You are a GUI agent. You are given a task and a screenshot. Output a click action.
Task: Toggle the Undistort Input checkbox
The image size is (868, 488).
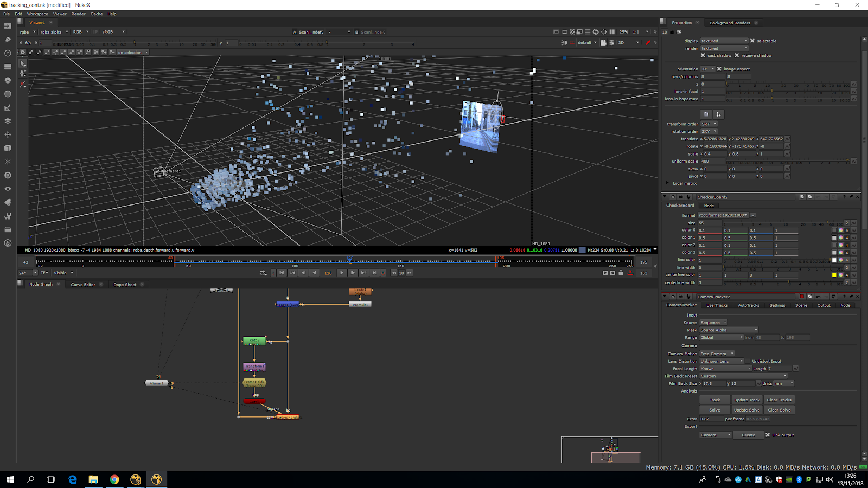coord(748,361)
